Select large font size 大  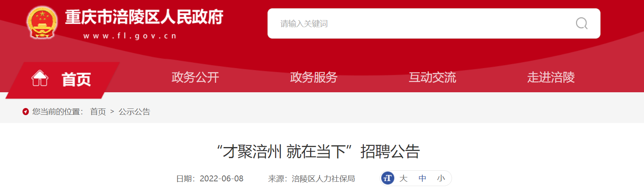403,179
